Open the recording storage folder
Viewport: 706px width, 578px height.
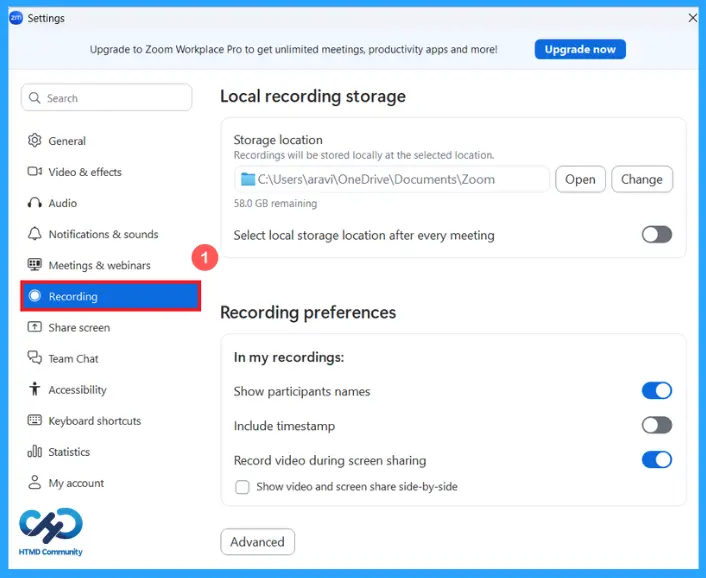pos(580,179)
